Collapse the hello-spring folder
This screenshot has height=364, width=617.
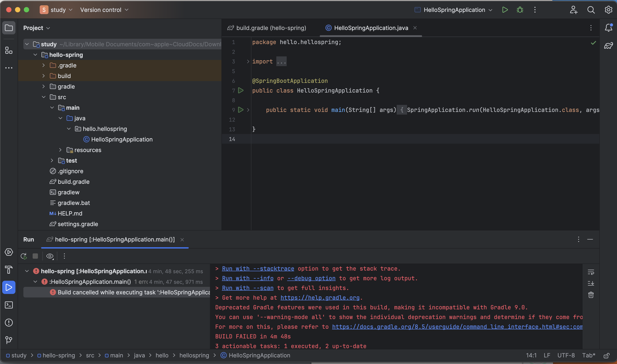coord(35,55)
